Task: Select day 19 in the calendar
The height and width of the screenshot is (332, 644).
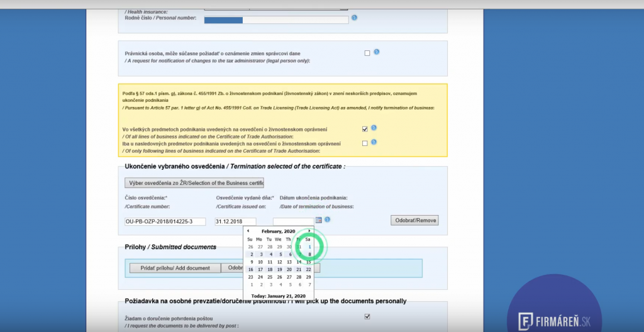Action: pyautogui.click(x=279, y=270)
